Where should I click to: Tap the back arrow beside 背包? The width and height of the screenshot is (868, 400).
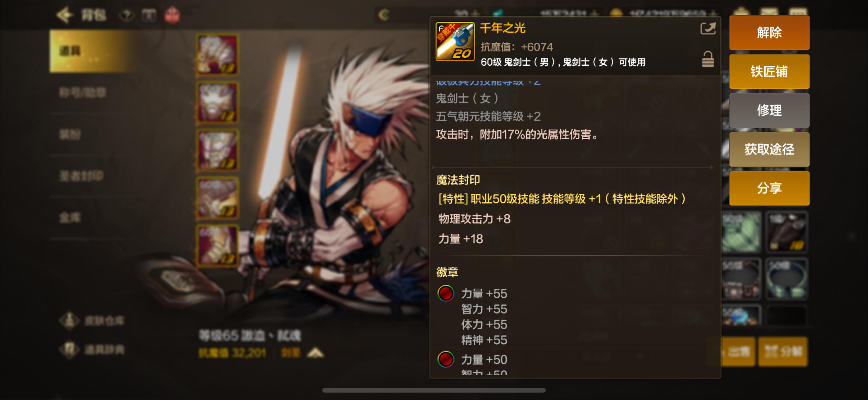click(64, 15)
